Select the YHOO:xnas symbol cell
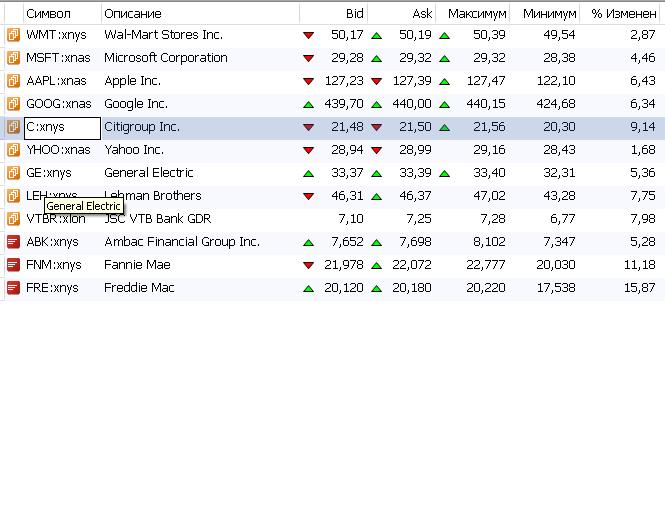665x512 pixels. pyautogui.click(x=58, y=150)
